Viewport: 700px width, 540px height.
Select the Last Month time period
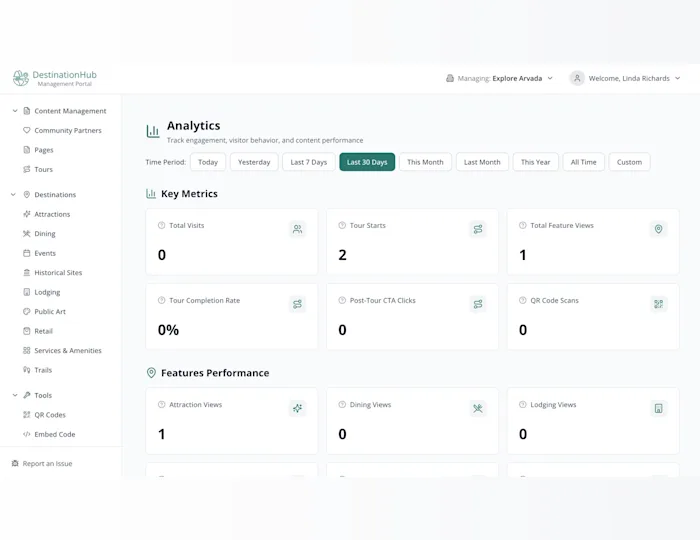click(482, 162)
